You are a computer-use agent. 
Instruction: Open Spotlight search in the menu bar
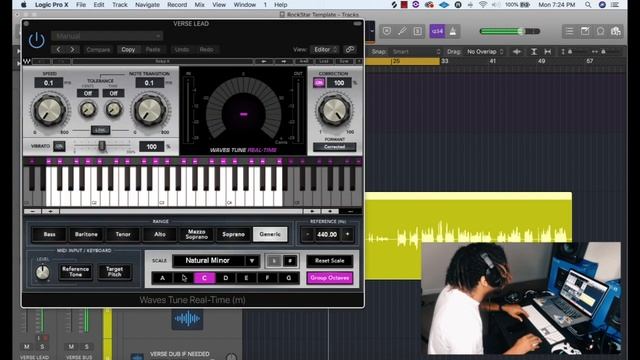[x=588, y=5]
